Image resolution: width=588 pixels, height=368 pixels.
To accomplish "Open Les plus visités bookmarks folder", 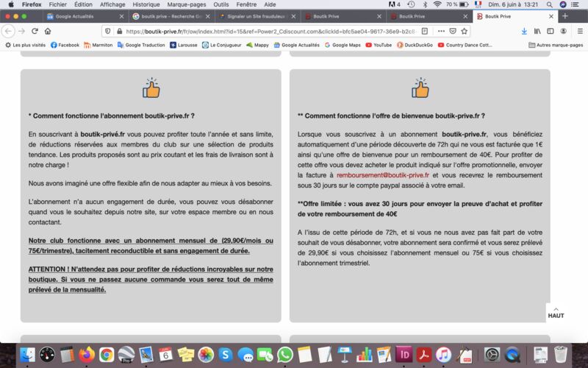I will [x=25, y=45].
